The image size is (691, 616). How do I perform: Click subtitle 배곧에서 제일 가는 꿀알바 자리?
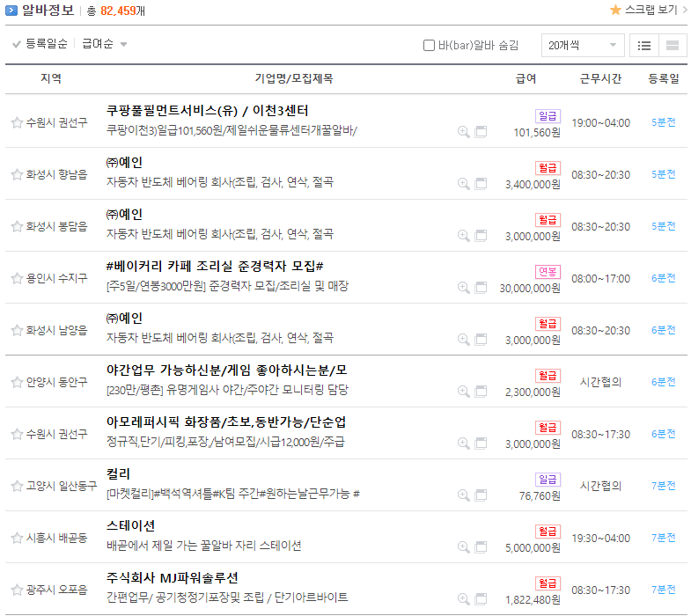pyautogui.click(x=204, y=546)
